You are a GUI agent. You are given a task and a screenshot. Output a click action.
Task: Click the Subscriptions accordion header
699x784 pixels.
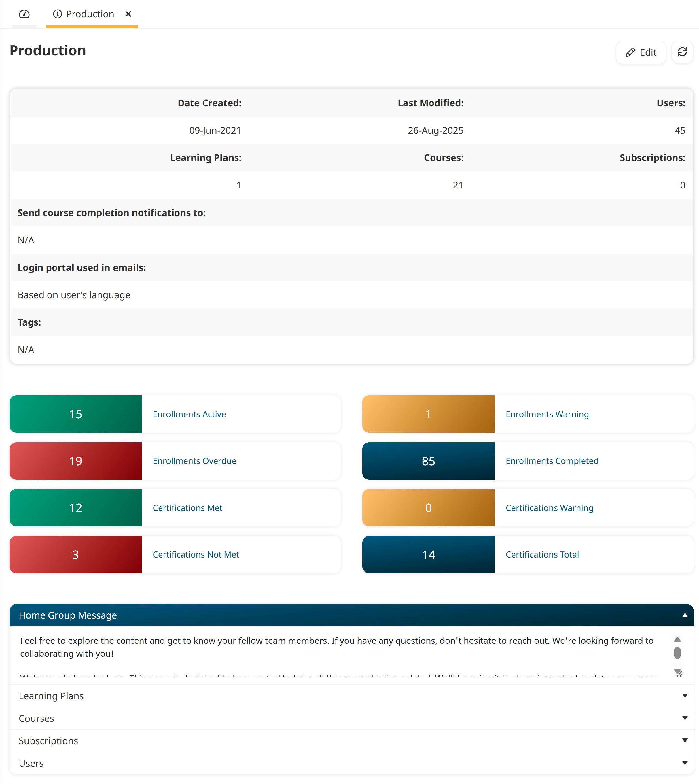tap(351, 740)
